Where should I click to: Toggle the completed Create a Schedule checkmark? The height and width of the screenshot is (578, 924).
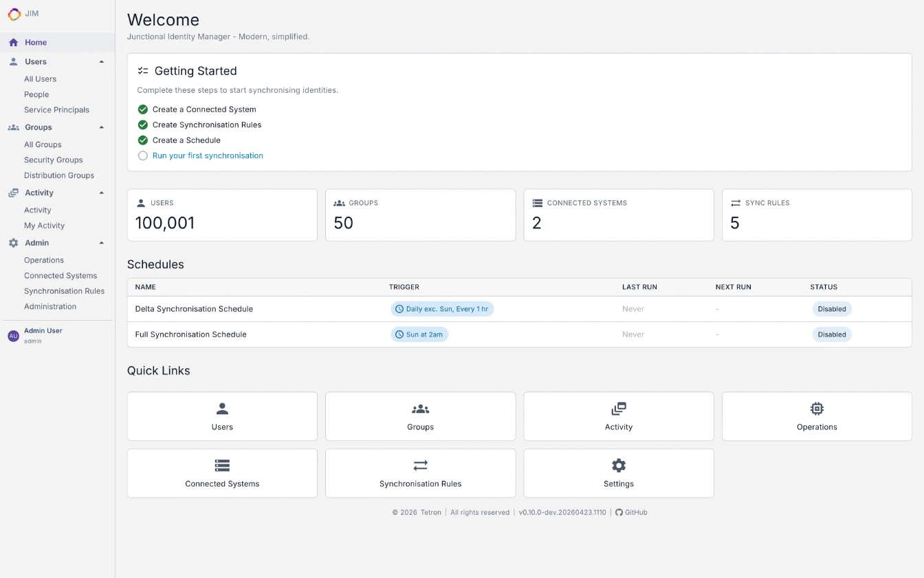click(x=142, y=140)
